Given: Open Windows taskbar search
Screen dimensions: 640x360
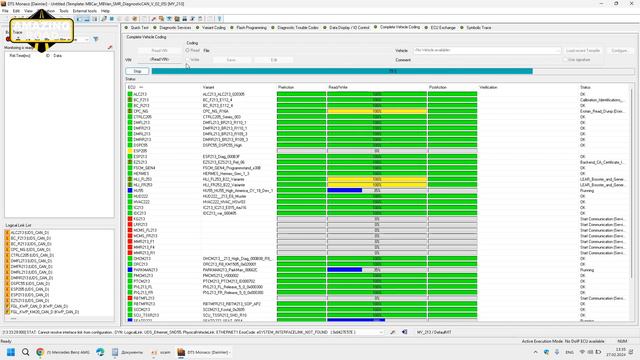Looking at the screenshot, I should (25, 352).
